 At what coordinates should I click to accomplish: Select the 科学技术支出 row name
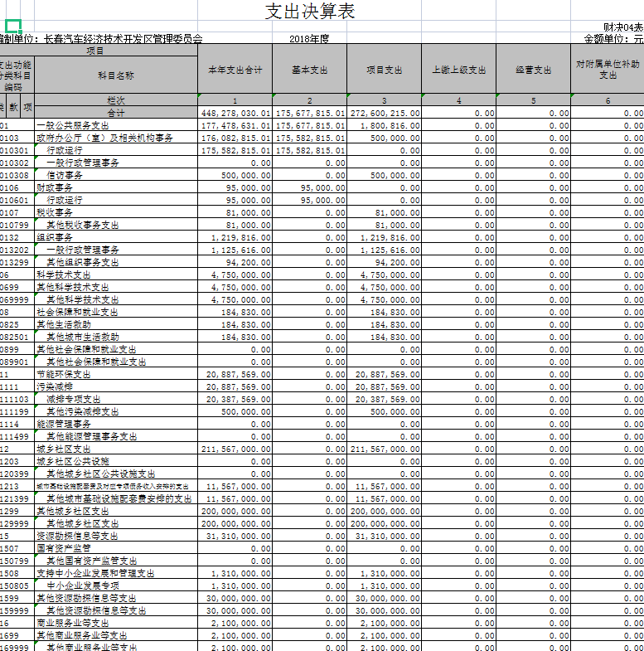point(64,274)
